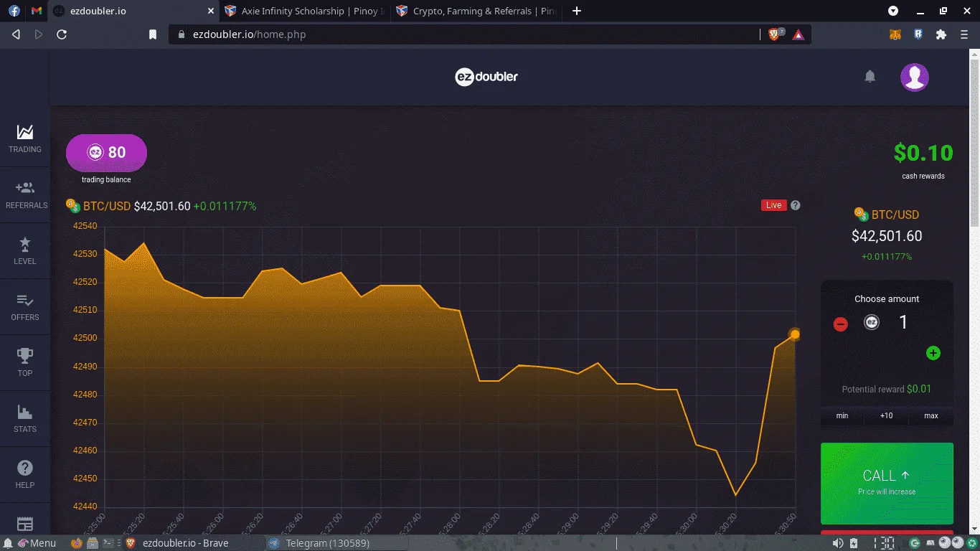
Task: Open the Trading section in sidebar
Action: pos(25,138)
